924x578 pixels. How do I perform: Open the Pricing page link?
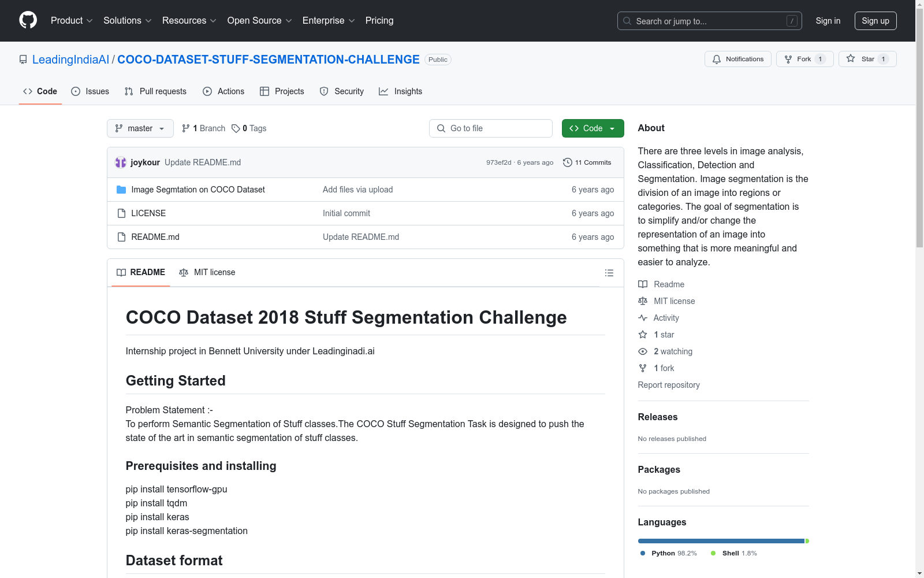[x=379, y=21]
